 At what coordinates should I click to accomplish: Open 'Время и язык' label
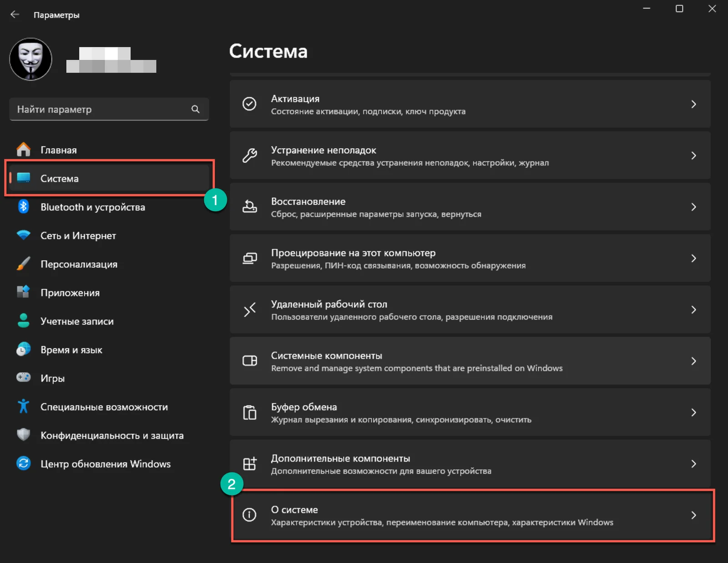click(x=71, y=350)
